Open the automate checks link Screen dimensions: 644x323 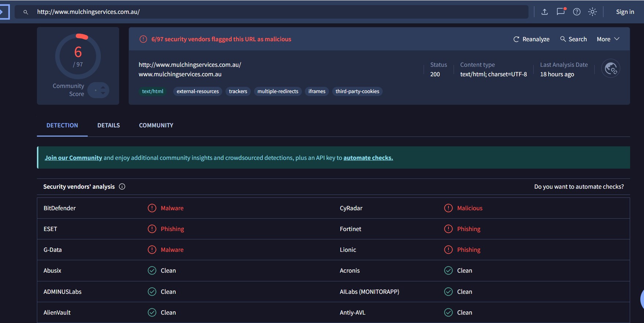pos(368,158)
